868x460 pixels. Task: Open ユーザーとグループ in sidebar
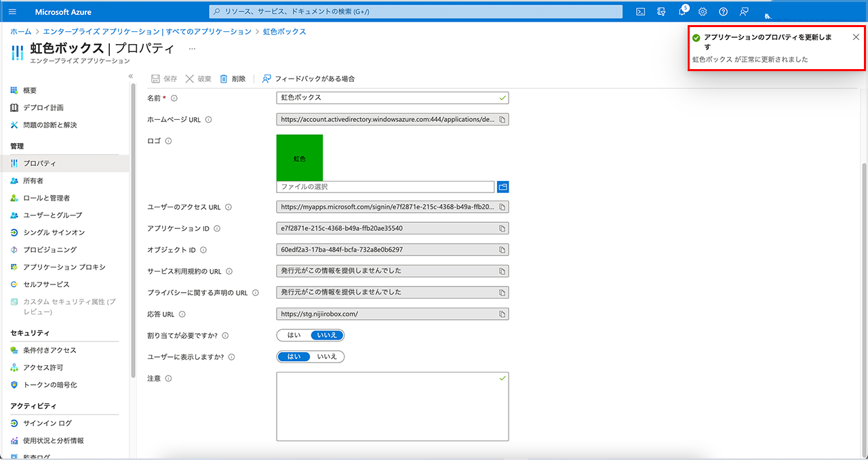[52, 215]
